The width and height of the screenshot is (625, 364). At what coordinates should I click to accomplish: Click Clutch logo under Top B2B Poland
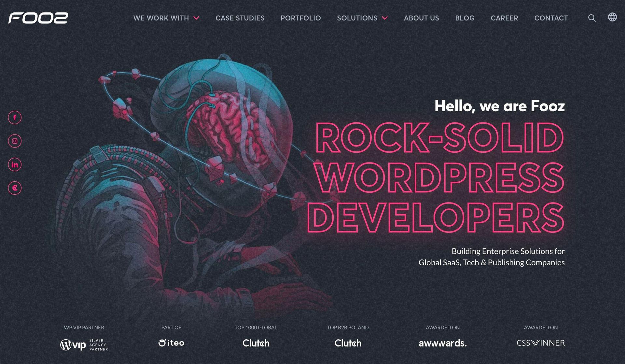pos(348,343)
